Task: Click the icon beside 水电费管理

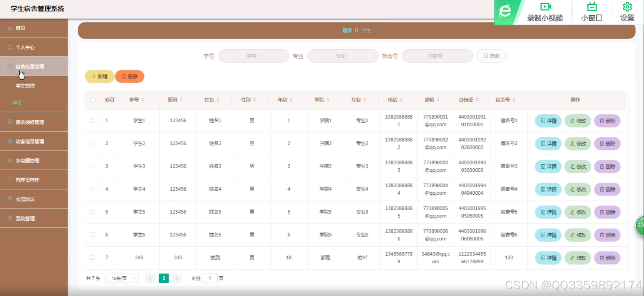Action: click(10, 160)
